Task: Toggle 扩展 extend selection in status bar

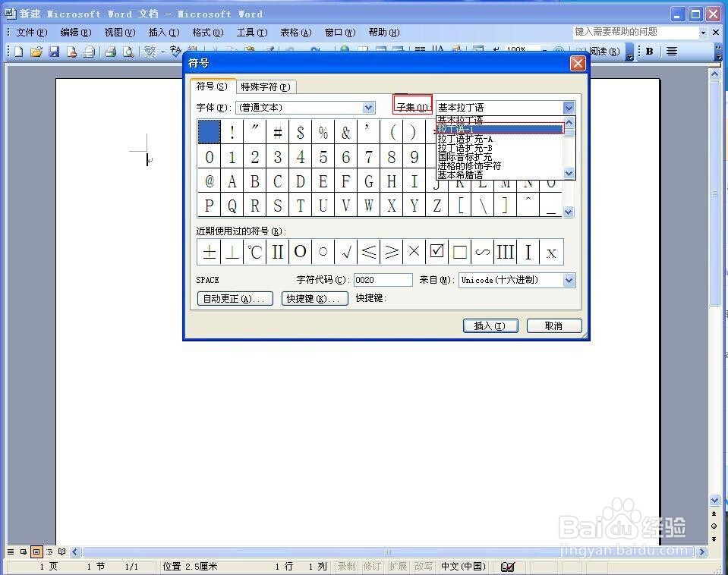Action: [398, 567]
